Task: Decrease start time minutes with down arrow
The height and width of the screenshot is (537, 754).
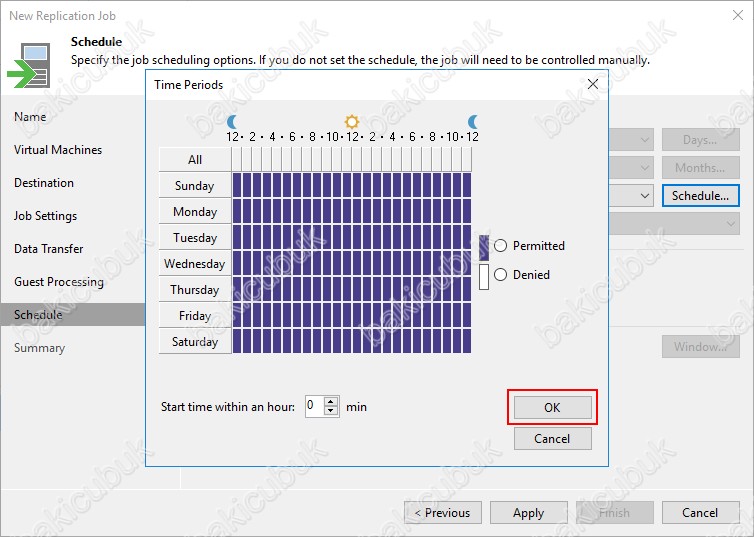Action: 331,412
